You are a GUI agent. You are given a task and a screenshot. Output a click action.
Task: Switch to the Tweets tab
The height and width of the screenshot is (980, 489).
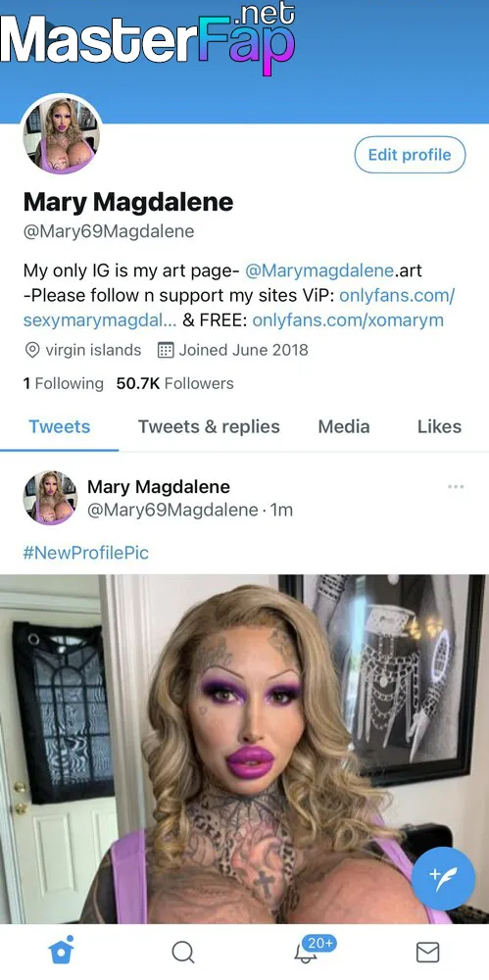(x=60, y=427)
